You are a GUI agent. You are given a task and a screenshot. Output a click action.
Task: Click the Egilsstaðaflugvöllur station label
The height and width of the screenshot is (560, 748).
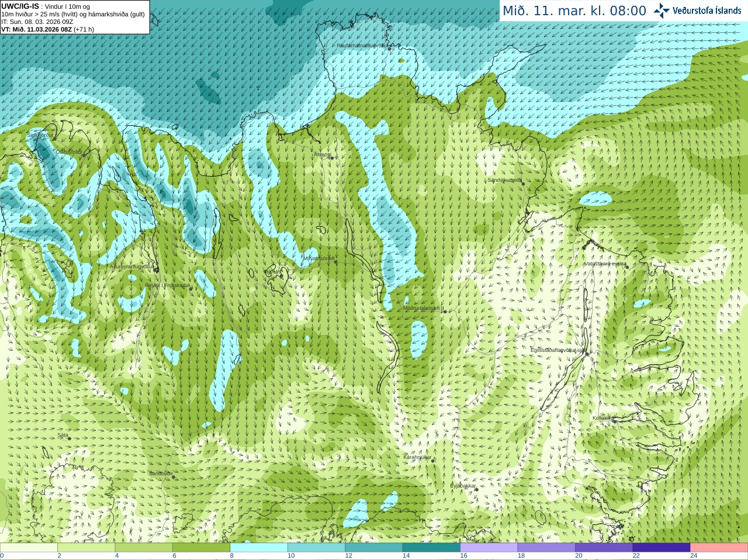[558, 350]
